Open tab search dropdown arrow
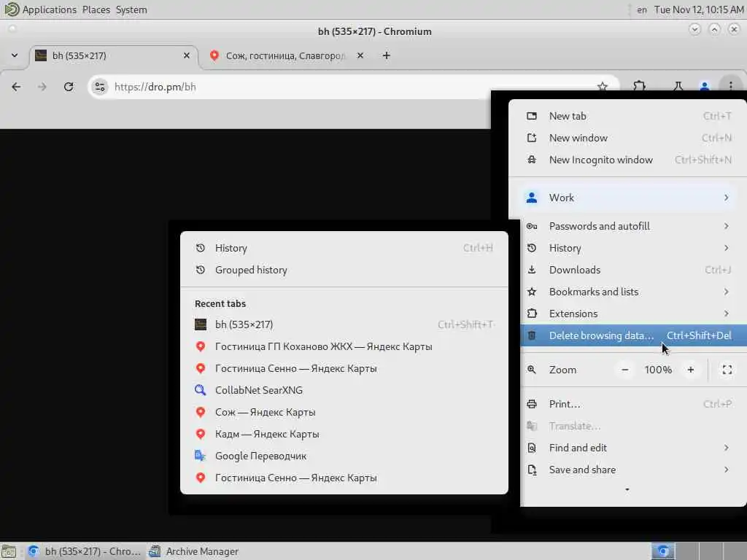 click(15, 55)
